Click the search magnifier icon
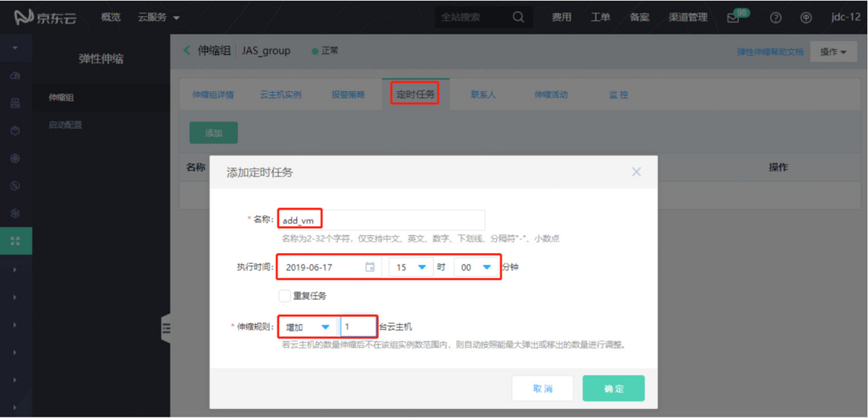Screen dimensions: 868x418 click(520, 17)
